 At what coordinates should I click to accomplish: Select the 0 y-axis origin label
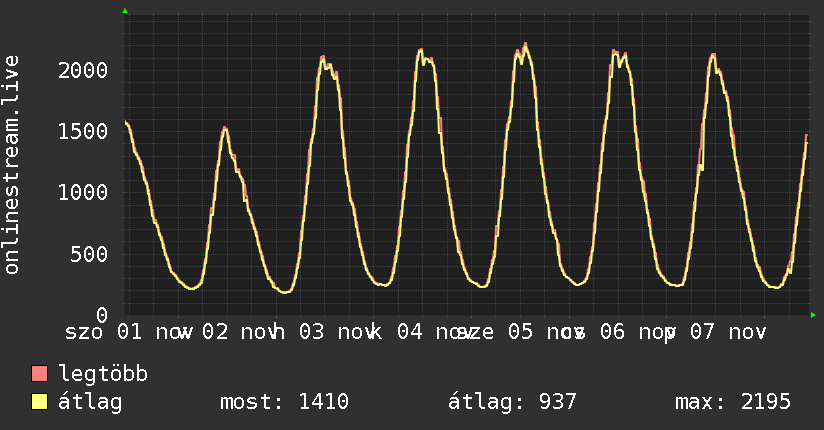103,314
